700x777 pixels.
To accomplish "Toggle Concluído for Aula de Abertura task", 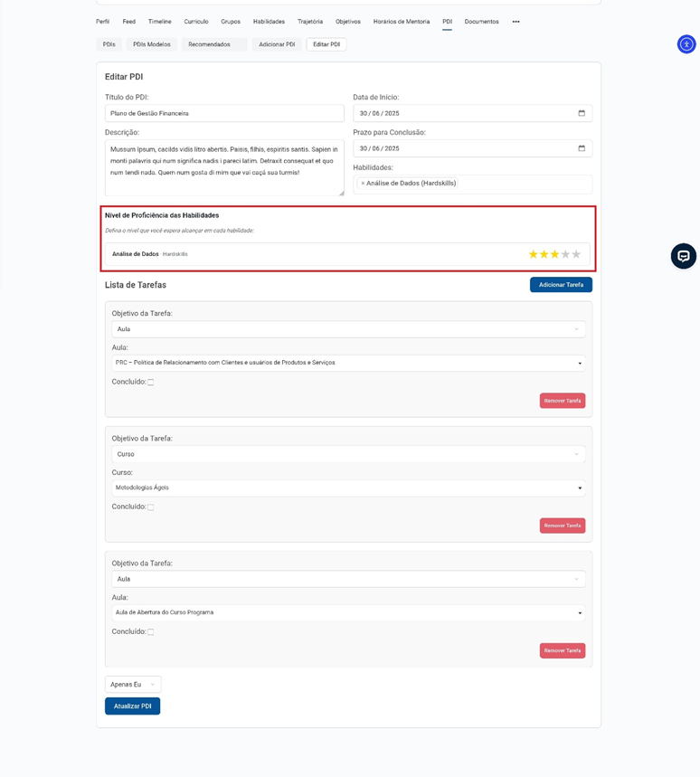I will (x=151, y=632).
